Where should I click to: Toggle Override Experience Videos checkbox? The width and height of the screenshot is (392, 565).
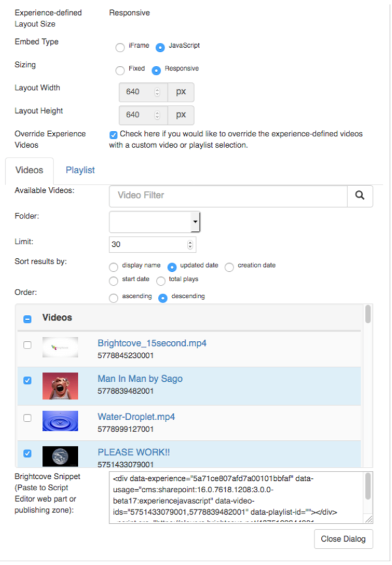[x=114, y=135]
